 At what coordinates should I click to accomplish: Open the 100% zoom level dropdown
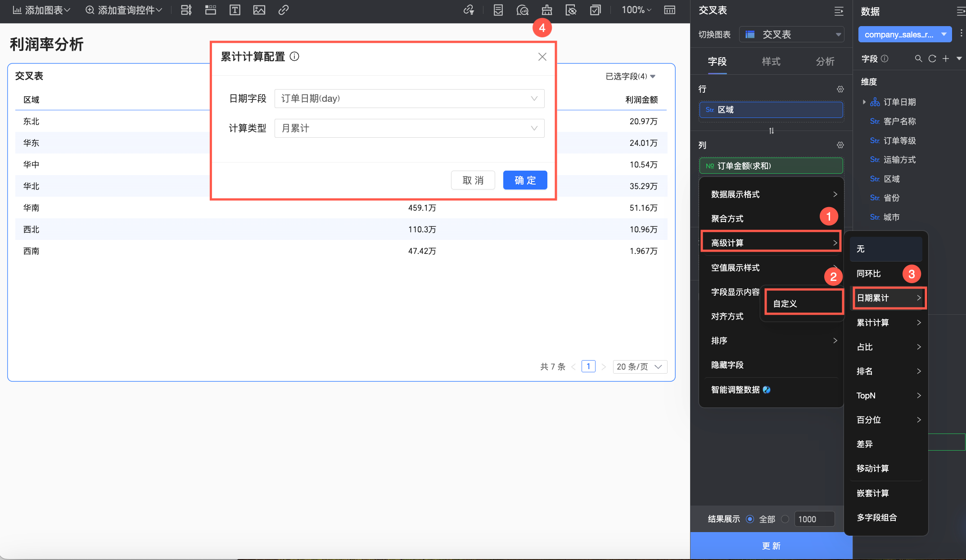point(636,10)
